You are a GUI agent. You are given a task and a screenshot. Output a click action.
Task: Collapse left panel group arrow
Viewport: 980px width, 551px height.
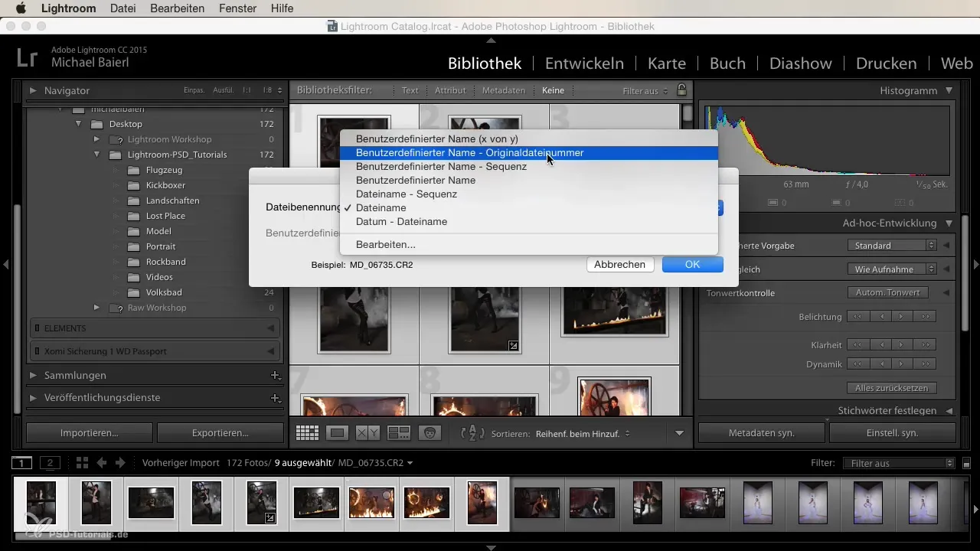click(5, 264)
